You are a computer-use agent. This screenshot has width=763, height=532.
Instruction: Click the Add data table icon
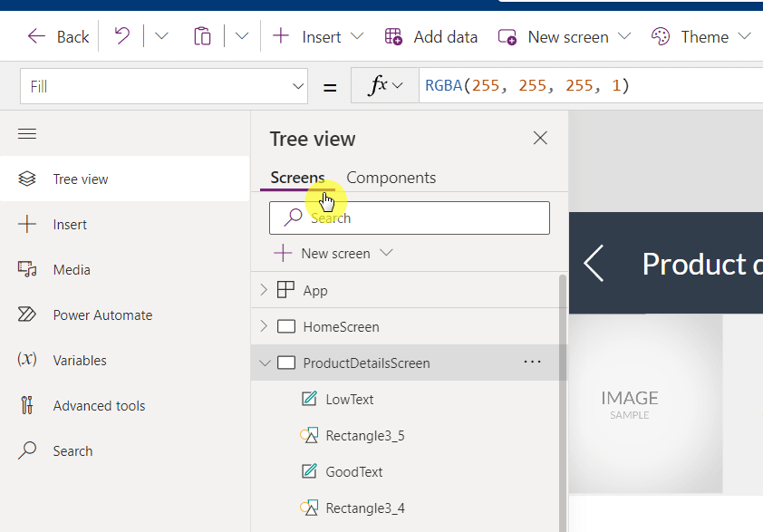(x=393, y=36)
